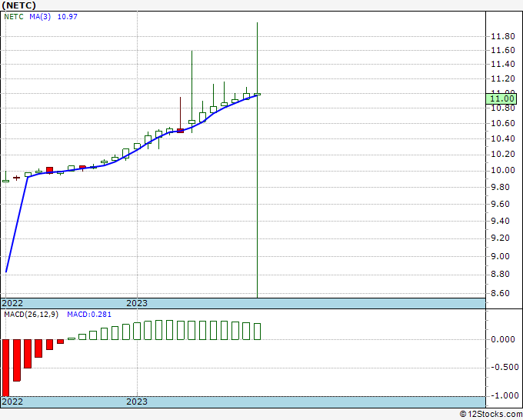Click the 2023 label on MACD timeline

137,402
